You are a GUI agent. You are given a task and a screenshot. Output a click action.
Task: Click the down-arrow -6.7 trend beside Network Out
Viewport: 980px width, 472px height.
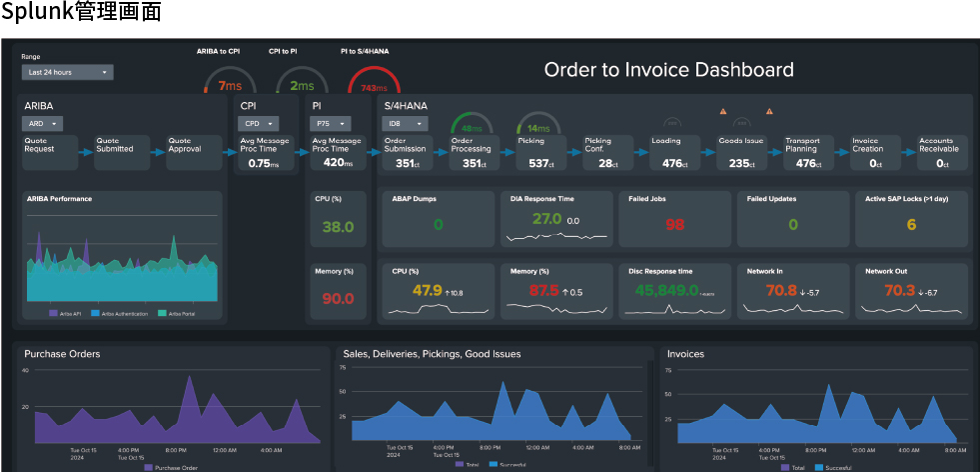(929, 293)
